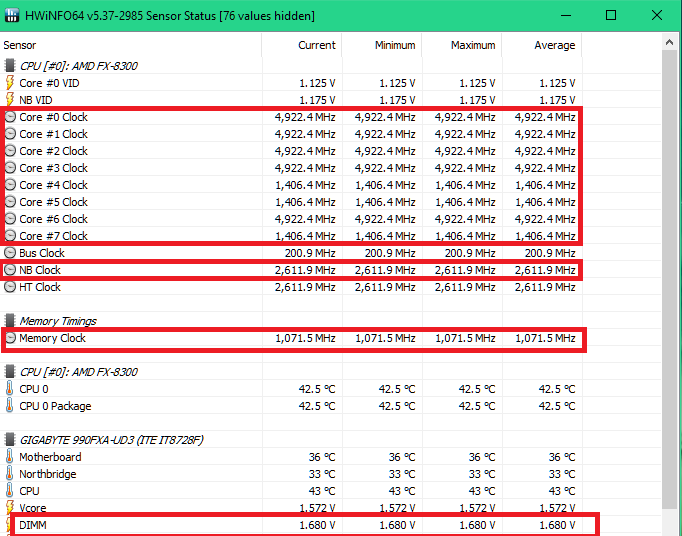The width and height of the screenshot is (682, 536).
Task: Maximize the HWiNFO64 Sensor Status window
Action: pos(611,16)
